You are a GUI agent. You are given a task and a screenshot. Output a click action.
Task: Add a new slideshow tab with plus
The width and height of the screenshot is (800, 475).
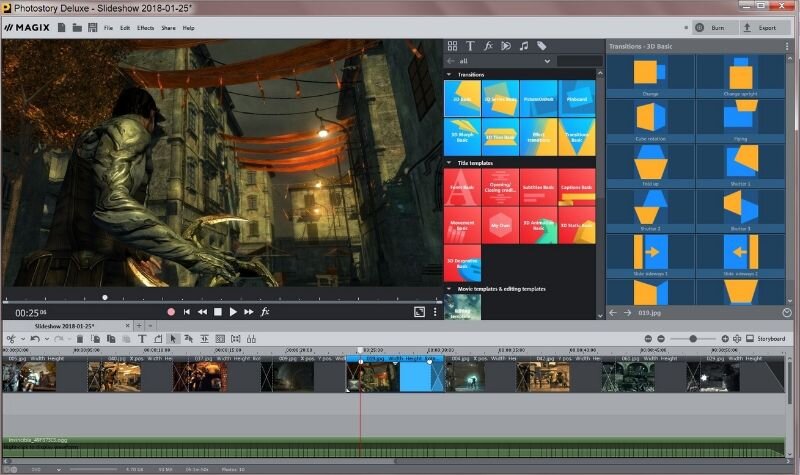tap(139, 326)
